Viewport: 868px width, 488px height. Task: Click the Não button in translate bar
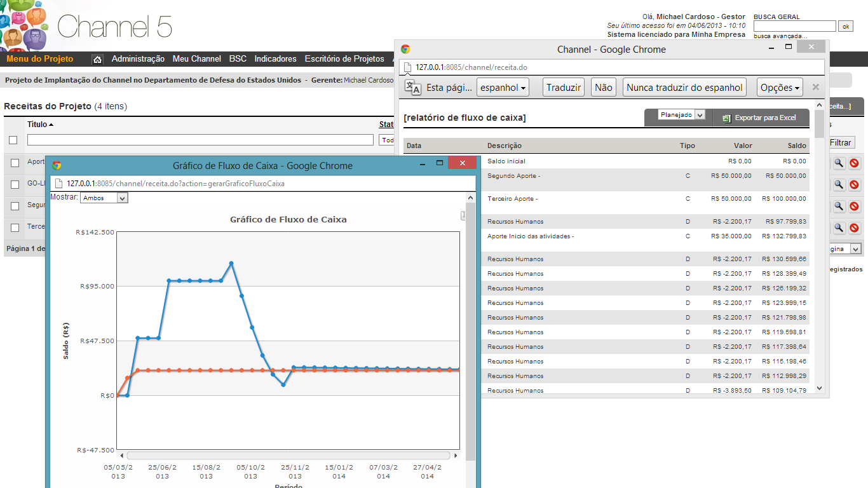click(x=604, y=88)
